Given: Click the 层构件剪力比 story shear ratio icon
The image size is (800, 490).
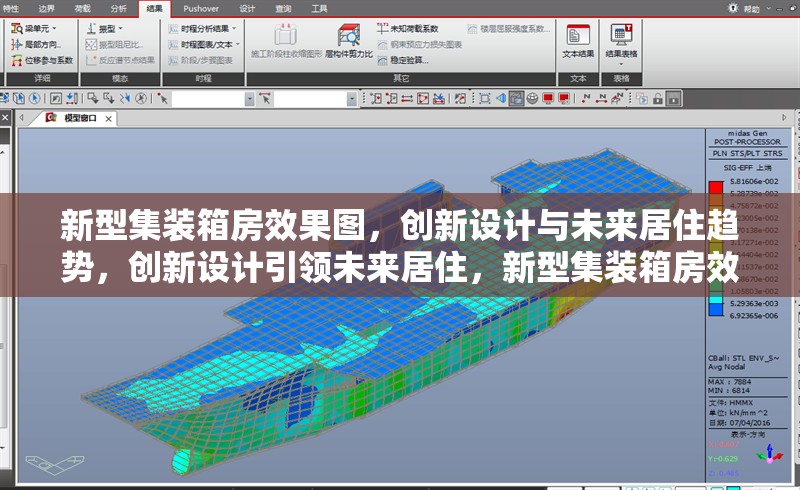Looking at the screenshot, I should coord(348,38).
